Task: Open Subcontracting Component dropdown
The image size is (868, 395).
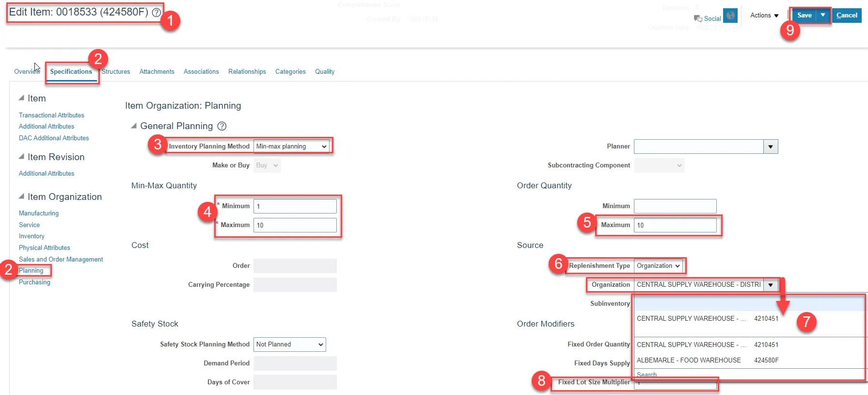Action: pos(659,165)
